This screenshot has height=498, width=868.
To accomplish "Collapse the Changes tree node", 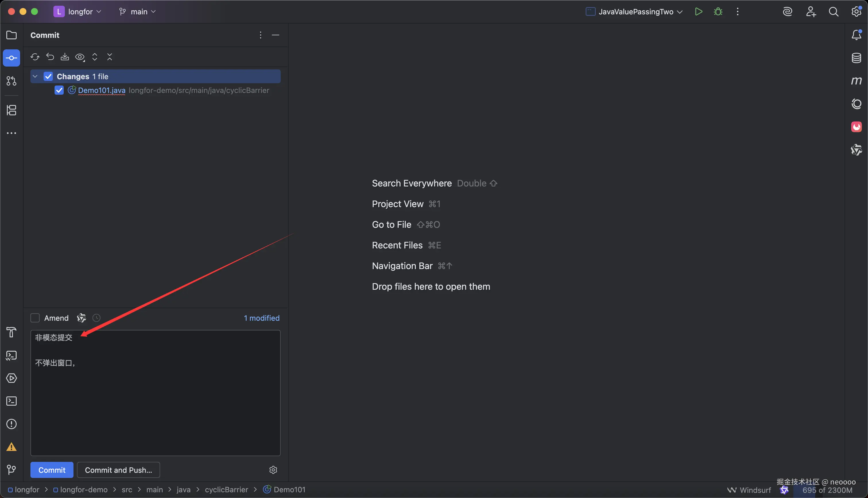I will pyautogui.click(x=35, y=76).
